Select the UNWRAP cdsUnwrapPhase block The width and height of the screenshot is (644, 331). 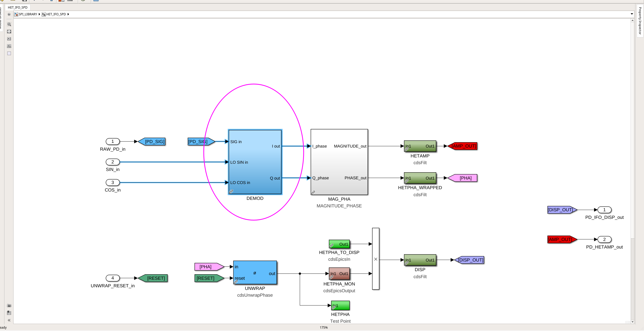point(255,272)
